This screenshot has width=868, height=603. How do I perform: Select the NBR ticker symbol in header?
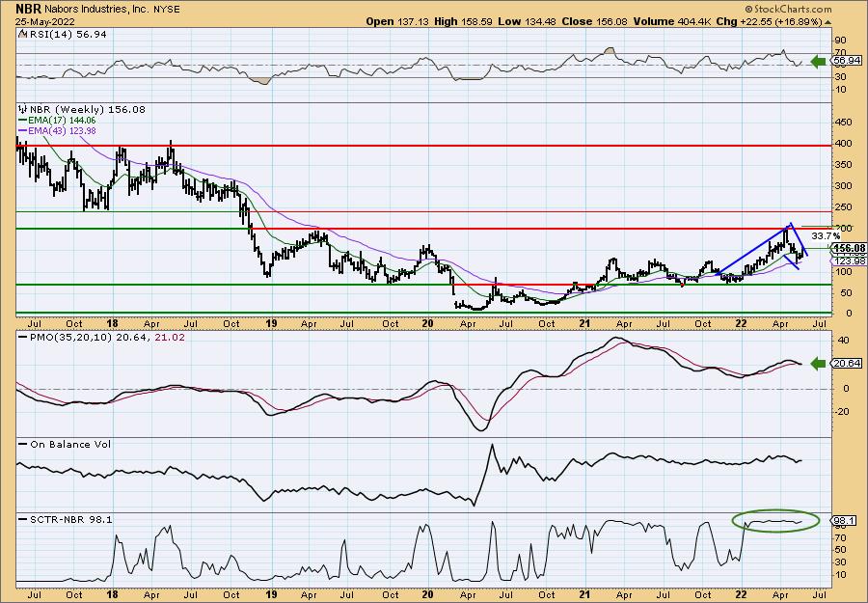pyautogui.click(x=27, y=9)
